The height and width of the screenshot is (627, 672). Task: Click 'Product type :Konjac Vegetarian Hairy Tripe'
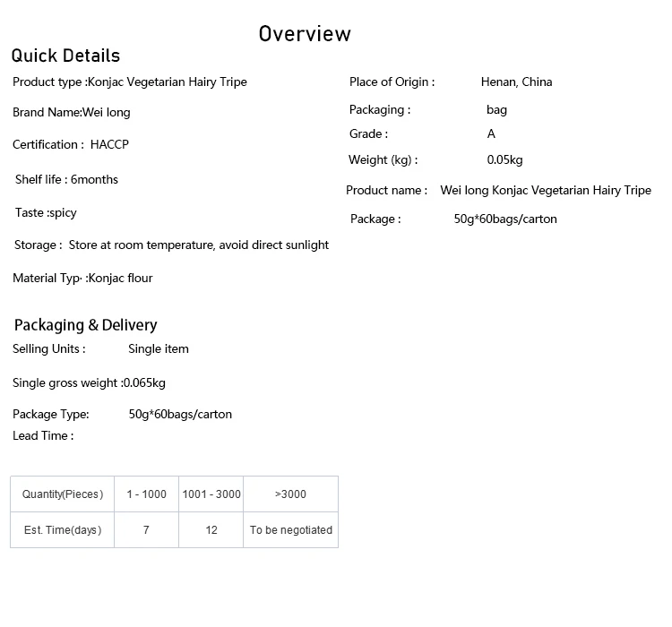coord(130,82)
